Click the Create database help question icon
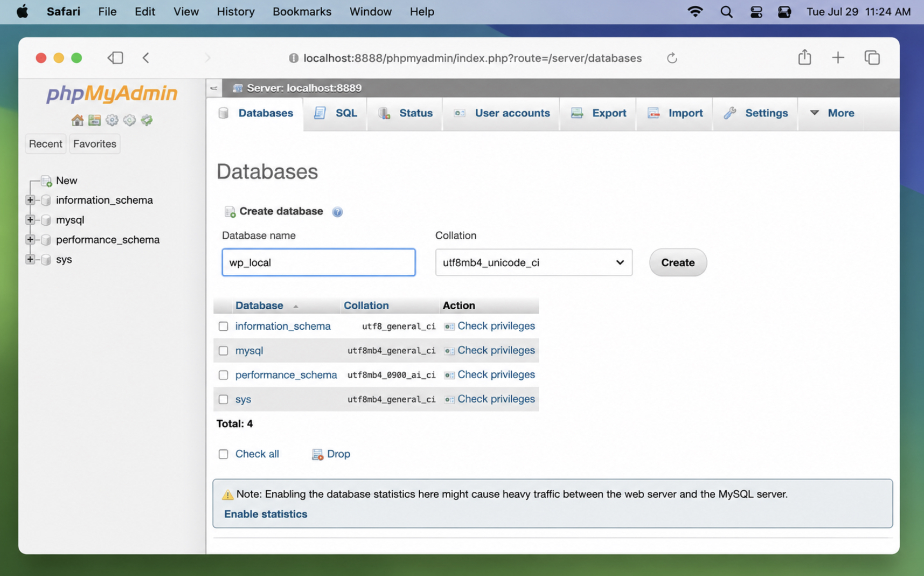924x576 pixels. pos(337,212)
